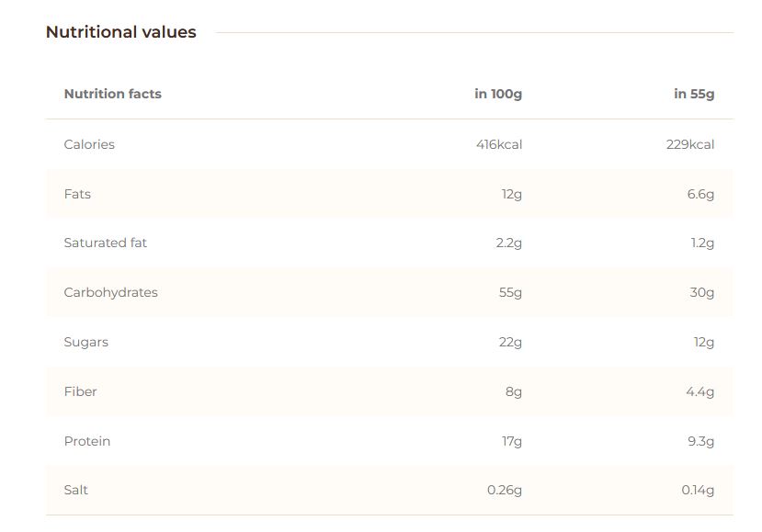Click the 229kcal calories value
The height and width of the screenshot is (532, 762).
pos(690,144)
